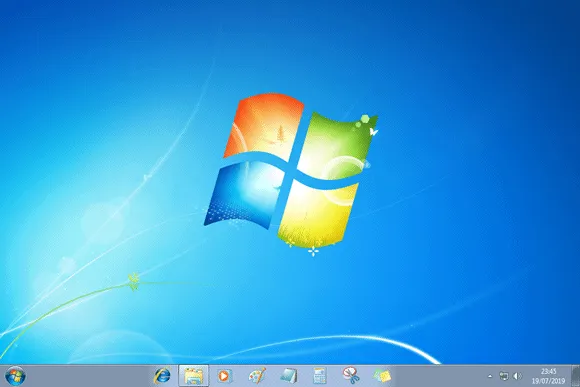The width and height of the screenshot is (580, 387).
Task: Open Windows Explorer folder icon in taskbar
Action: pyautogui.click(x=193, y=376)
